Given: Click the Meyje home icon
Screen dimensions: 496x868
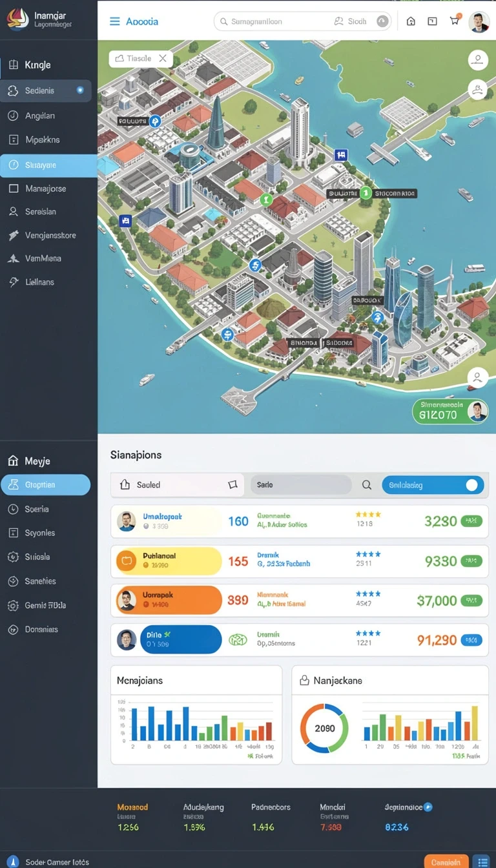Looking at the screenshot, I should 13,460.
